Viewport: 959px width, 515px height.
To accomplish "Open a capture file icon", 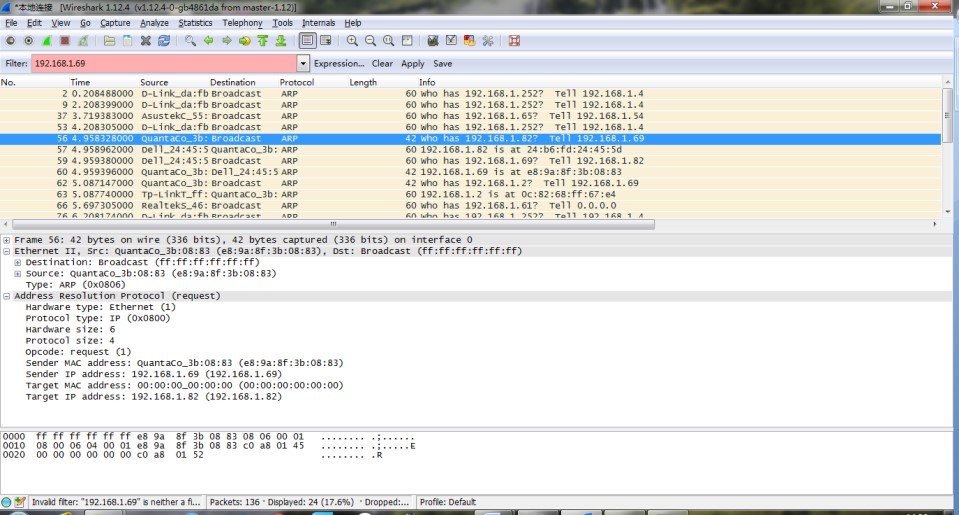I will [109, 41].
